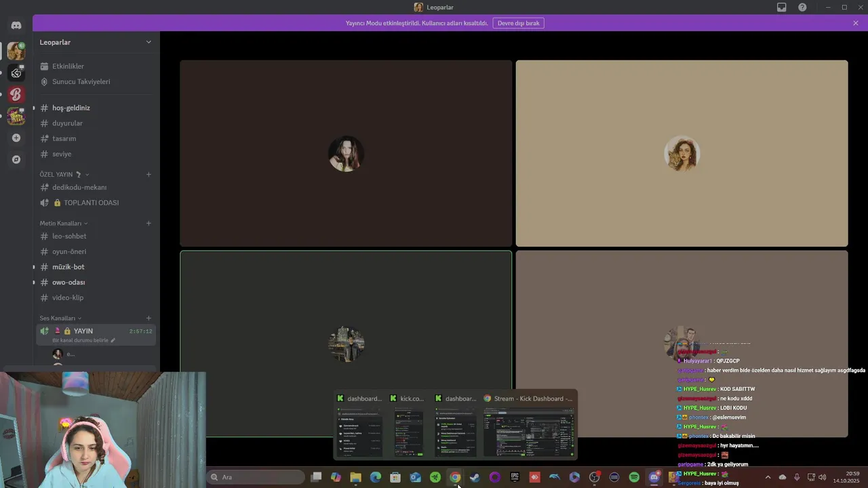Click Bir kanal durumu belirle status link
The image size is (868, 488).
pos(83,340)
